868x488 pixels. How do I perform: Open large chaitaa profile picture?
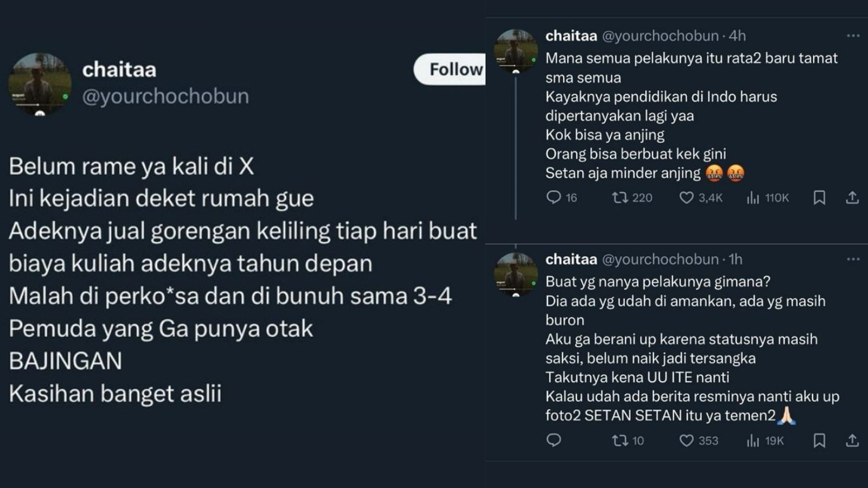coord(39,85)
